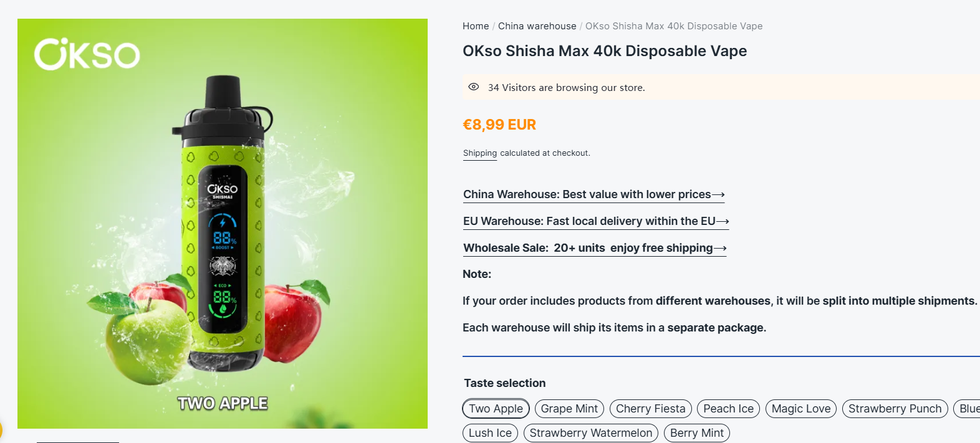
Task: Open Wholesale Sale free shipping link
Action: pyautogui.click(x=595, y=248)
